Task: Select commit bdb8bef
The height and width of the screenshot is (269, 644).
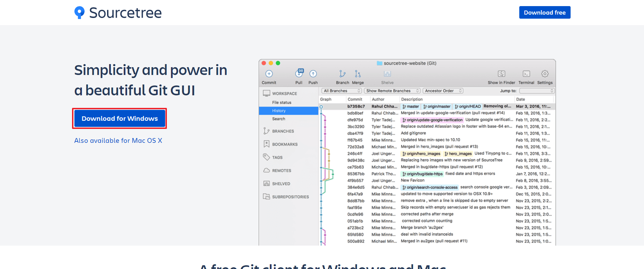Action: (436, 113)
